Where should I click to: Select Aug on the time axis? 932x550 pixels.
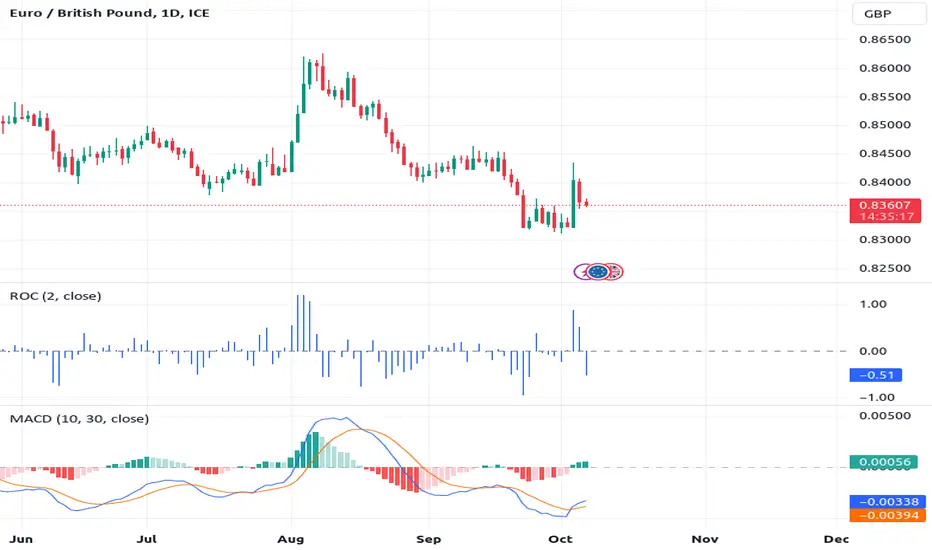coord(291,539)
